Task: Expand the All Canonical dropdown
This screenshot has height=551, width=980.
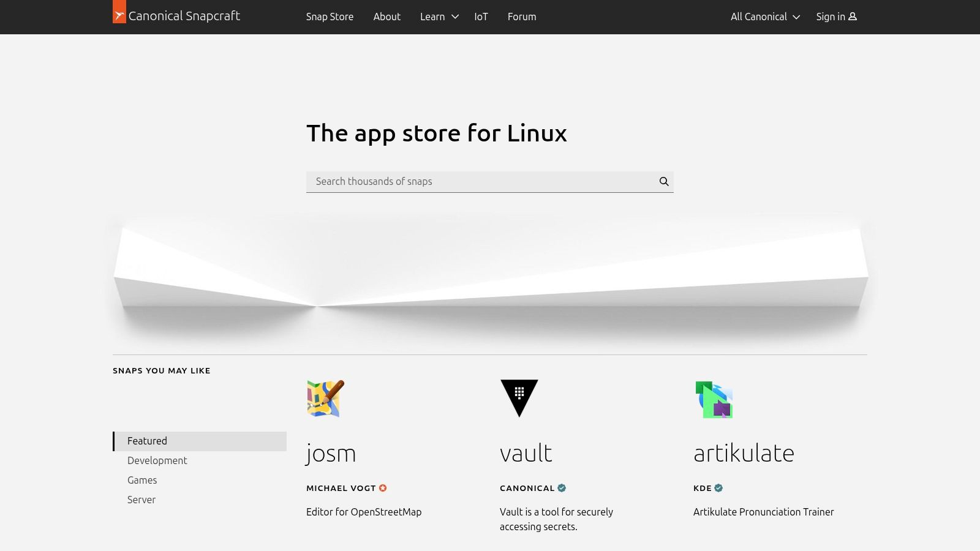Action: click(765, 17)
